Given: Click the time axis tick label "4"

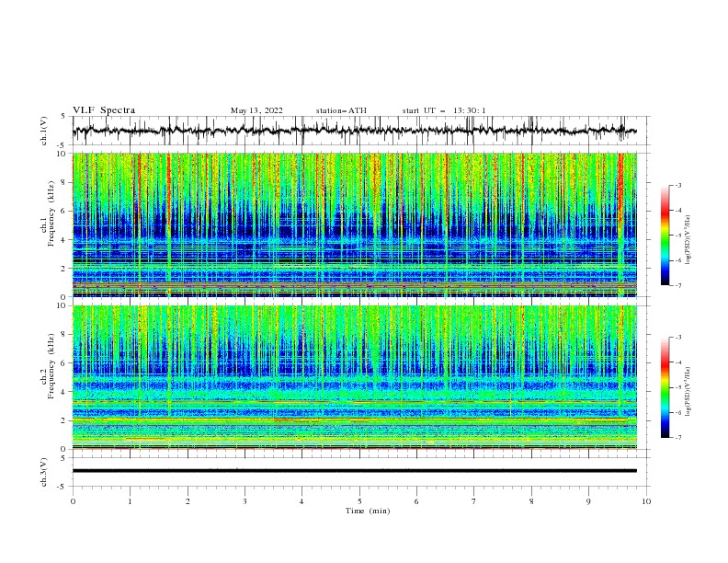Looking at the screenshot, I should click(301, 501).
